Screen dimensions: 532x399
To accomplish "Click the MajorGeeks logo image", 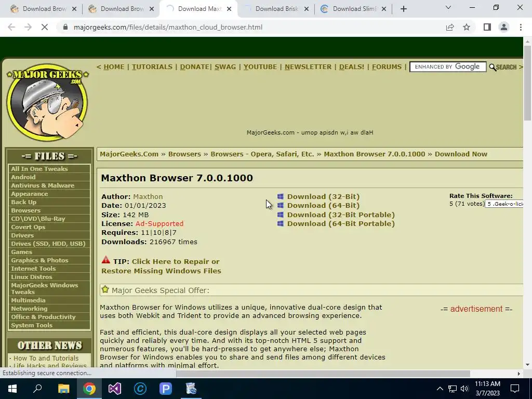I will (x=47, y=102).
